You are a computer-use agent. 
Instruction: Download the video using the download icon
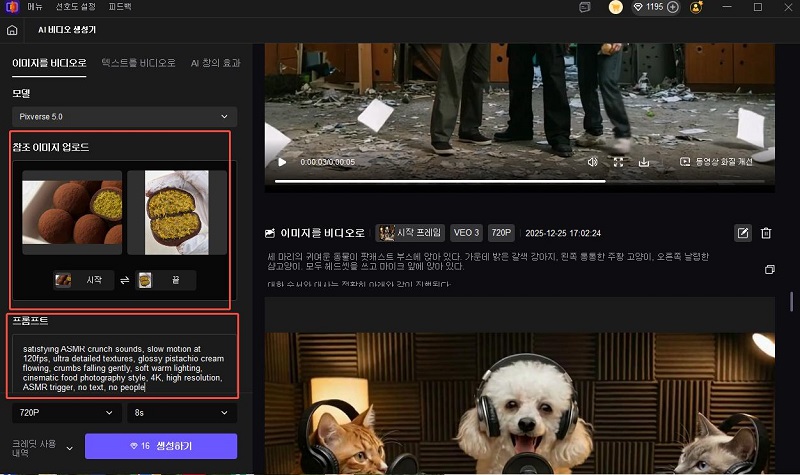pyautogui.click(x=644, y=161)
